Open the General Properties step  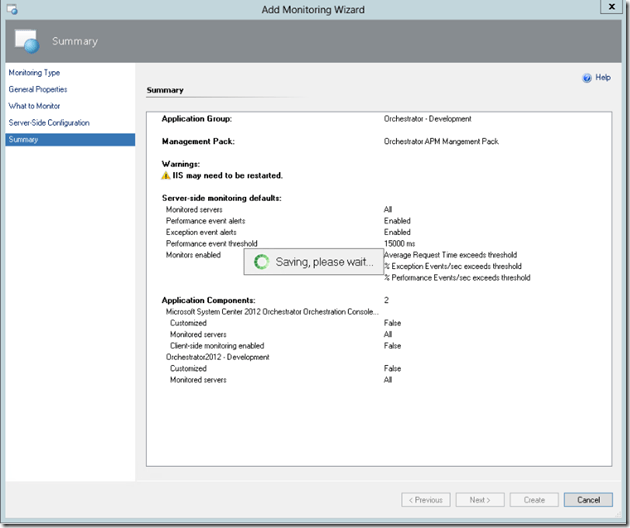[x=38, y=90]
